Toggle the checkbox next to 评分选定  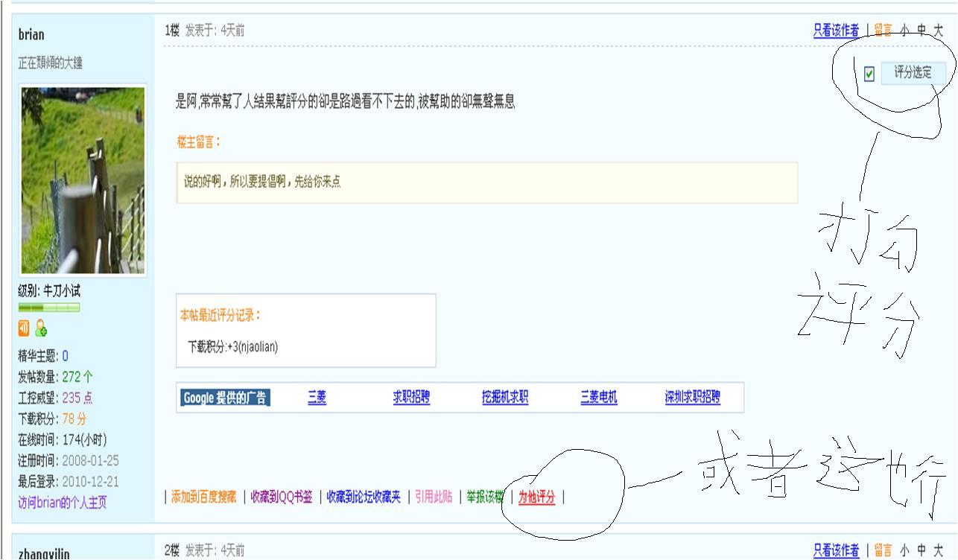coord(869,74)
